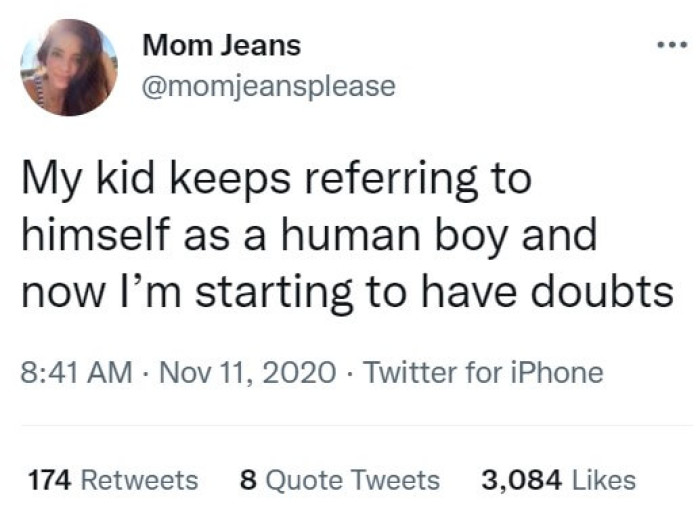Click the word "Retweets" in stats row
The height and width of the screenshot is (510, 700).
pos(138,480)
